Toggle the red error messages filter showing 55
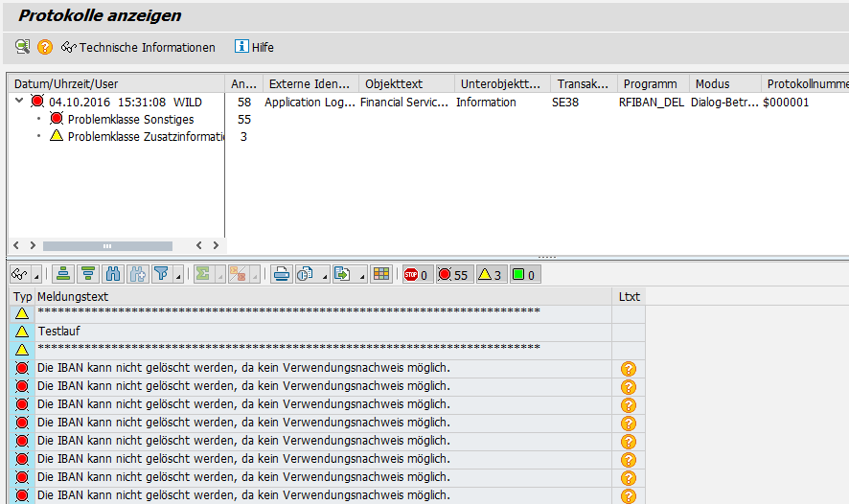The width and height of the screenshot is (849, 504). [x=453, y=275]
